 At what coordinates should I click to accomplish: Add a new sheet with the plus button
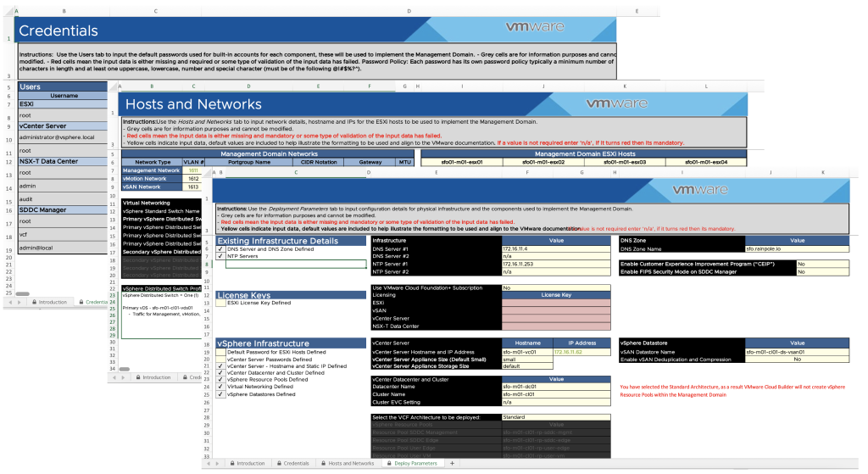pyautogui.click(x=453, y=464)
